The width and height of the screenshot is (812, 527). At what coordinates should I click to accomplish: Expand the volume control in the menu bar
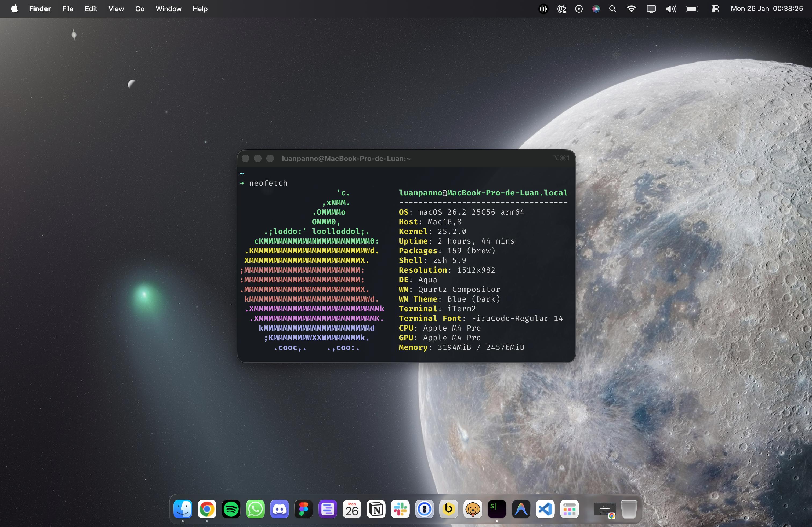pos(671,9)
